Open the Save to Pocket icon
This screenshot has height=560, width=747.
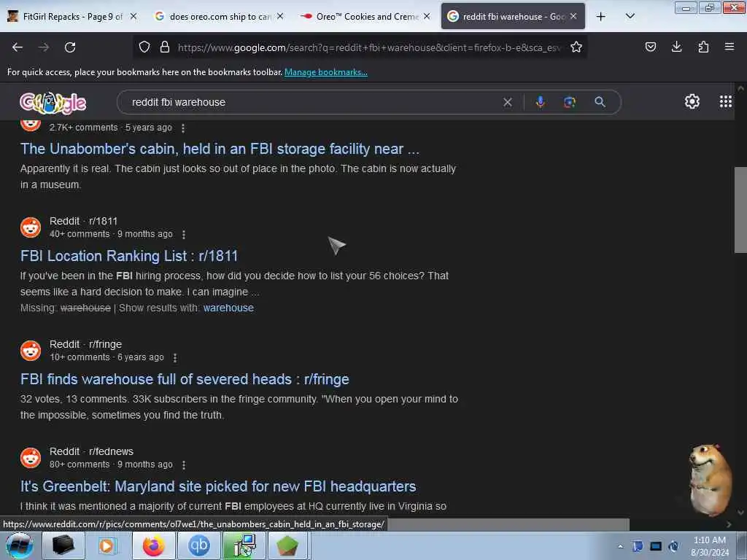tap(650, 47)
